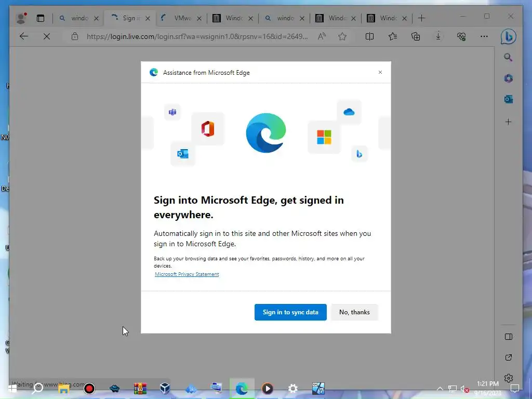Click 'Sign in to sync data' button
Viewport: 532px width, 399px height.
[290, 312]
